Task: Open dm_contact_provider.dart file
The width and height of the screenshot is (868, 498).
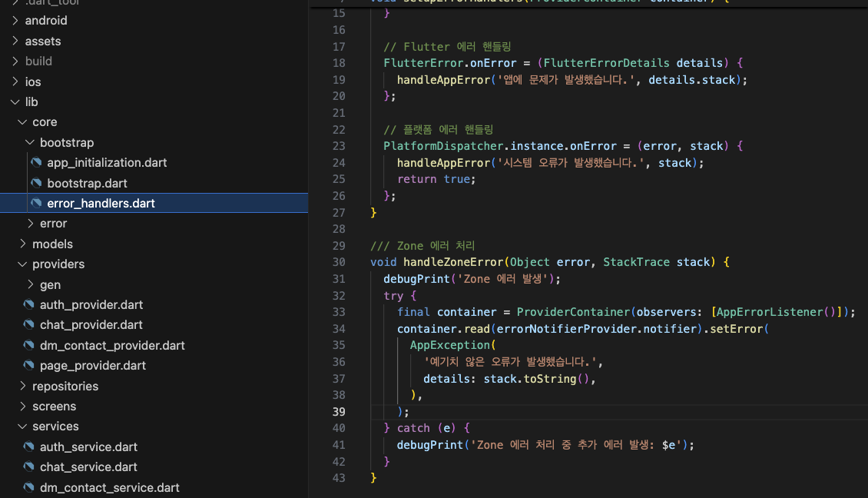Action: point(112,345)
